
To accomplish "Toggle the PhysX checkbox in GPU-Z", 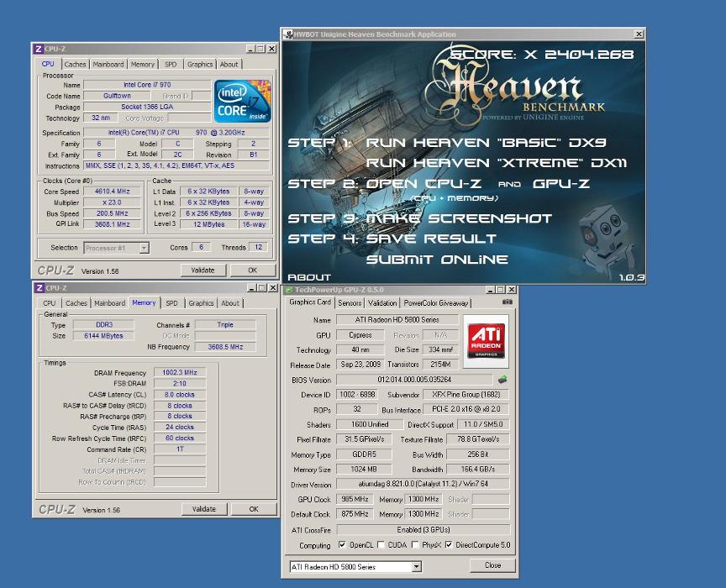I will pyautogui.click(x=415, y=545).
